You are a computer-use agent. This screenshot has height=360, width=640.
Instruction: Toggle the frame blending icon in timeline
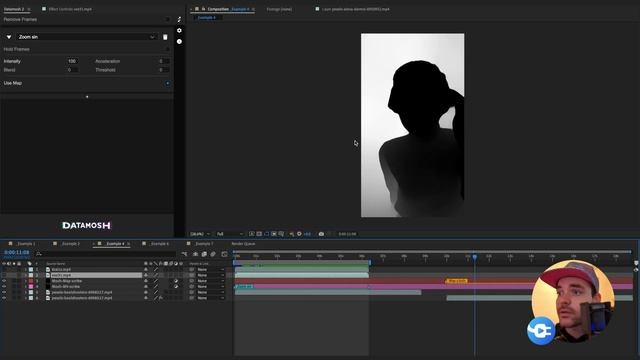pyautogui.click(x=204, y=254)
